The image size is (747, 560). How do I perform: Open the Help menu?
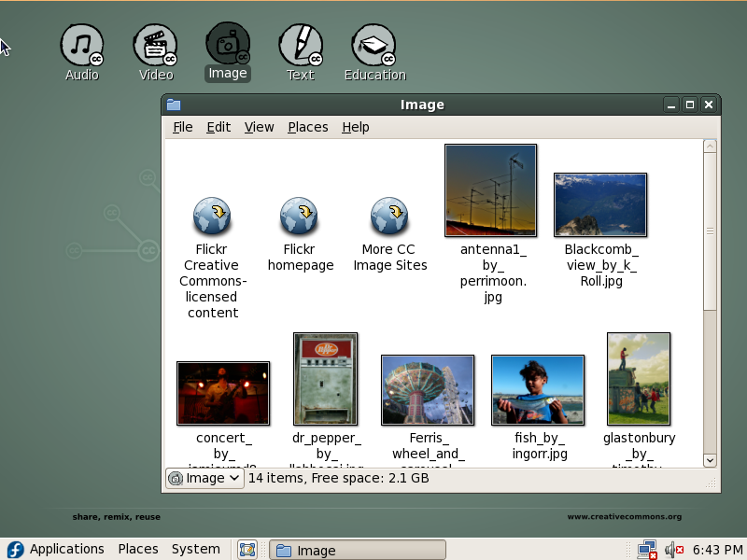coord(356,127)
